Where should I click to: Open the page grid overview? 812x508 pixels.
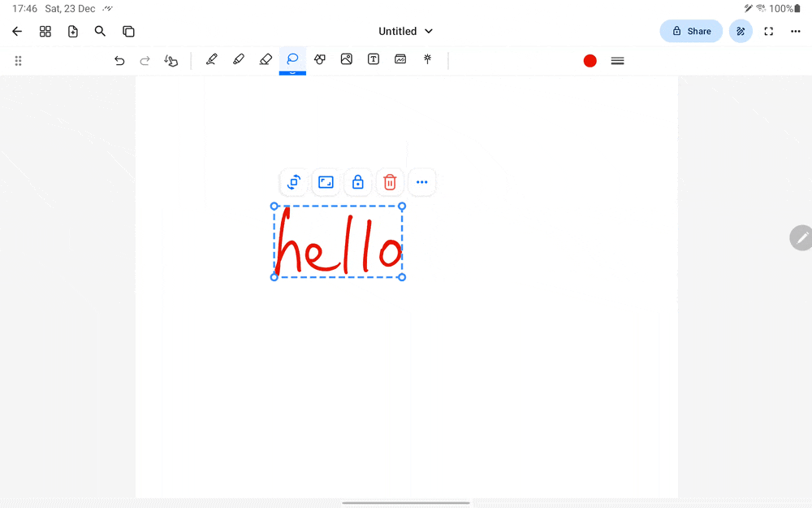(45, 32)
